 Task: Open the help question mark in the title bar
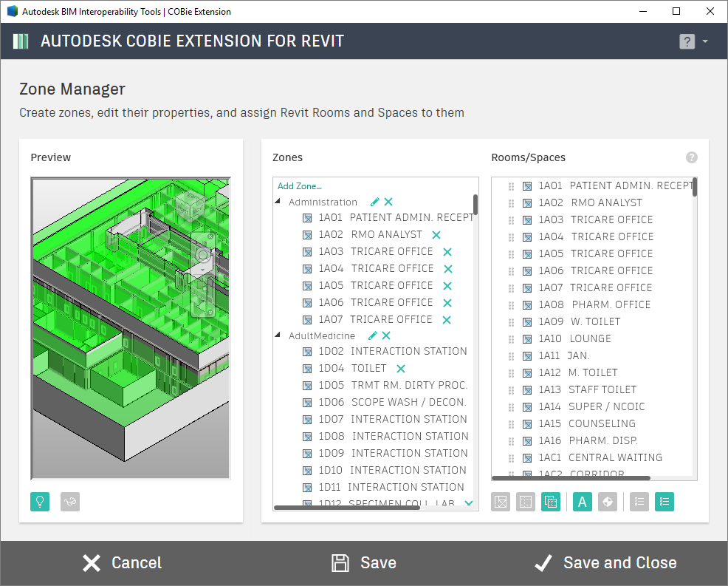[x=687, y=41]
